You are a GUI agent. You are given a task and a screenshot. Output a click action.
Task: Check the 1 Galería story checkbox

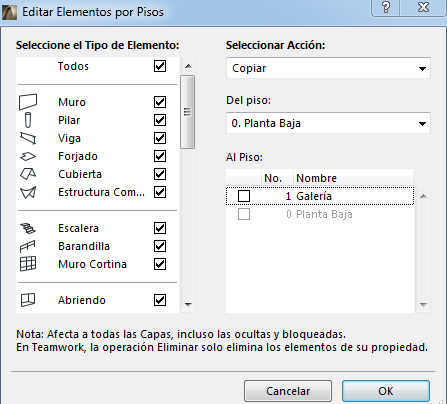click(x=244, y=196)
